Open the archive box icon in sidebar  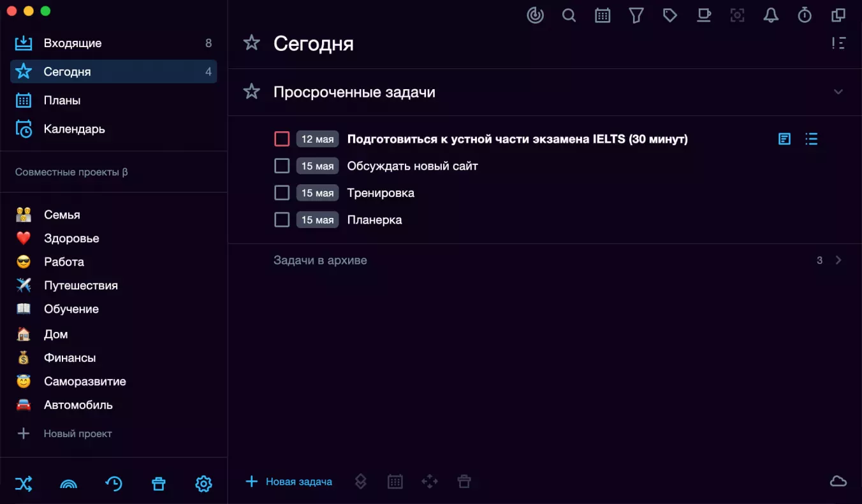(x=158, y=484)
